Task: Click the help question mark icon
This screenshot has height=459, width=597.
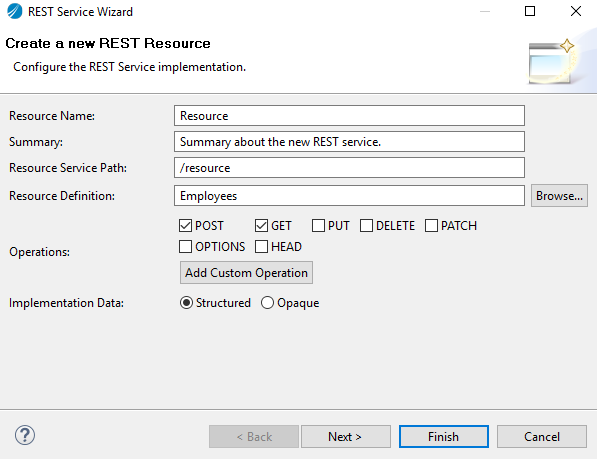Action: point(25,435)
